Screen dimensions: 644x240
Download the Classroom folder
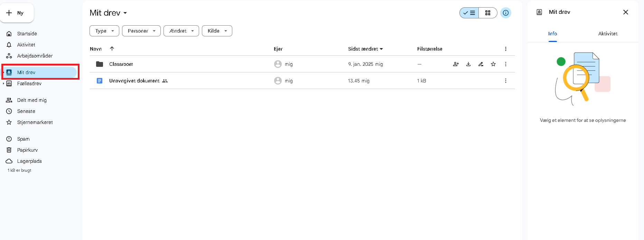pyautogui.click(x=468, y=64)
